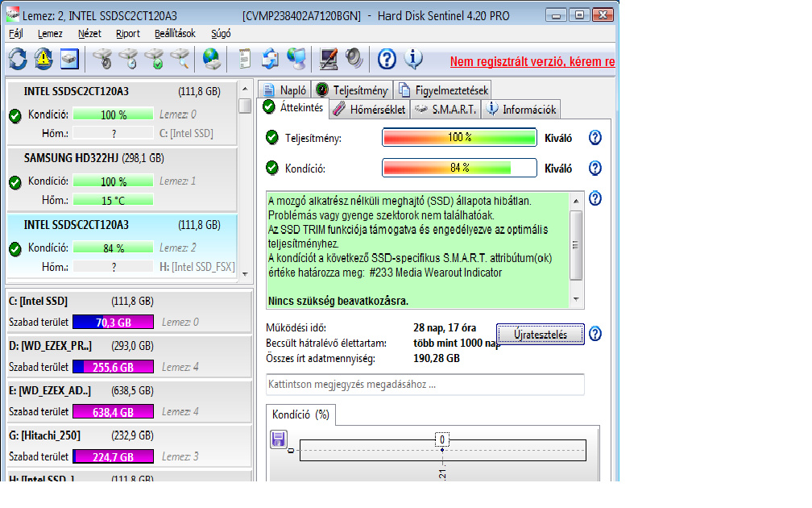Click disk list scrollbar down arrow
The width and height of the screenshot is (812, 508).
click(x=245, y=274)
